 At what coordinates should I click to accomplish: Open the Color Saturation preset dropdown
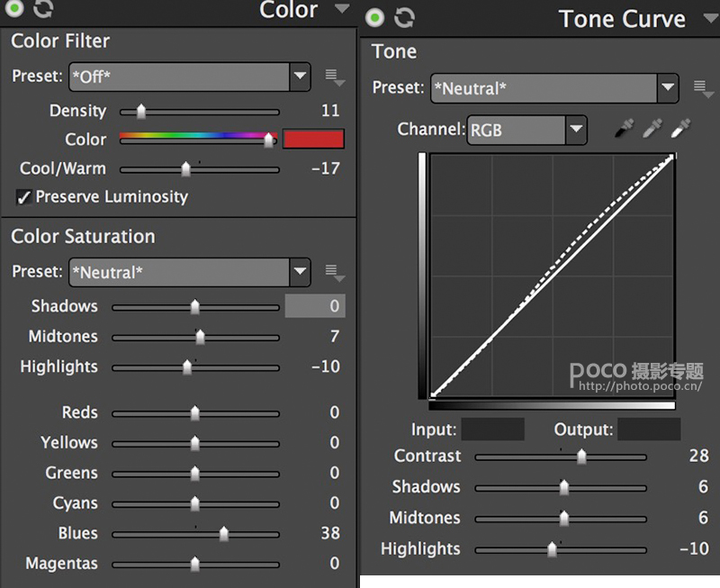point(190,272)
